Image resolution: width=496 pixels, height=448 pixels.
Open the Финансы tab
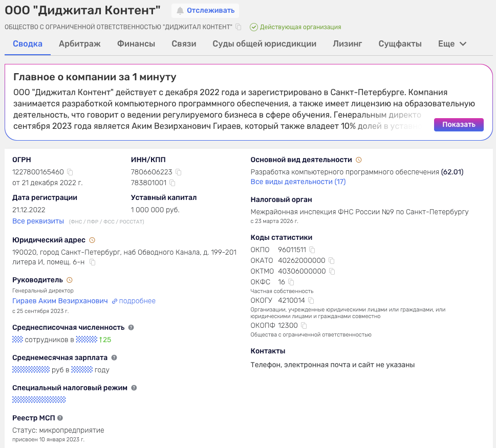[136, 44]
